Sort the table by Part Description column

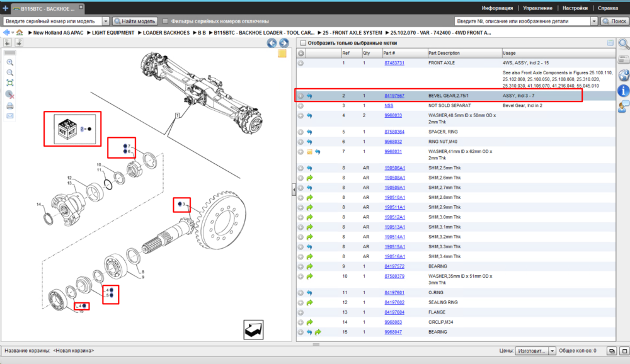pyautogui.click(x=464, y=53)
